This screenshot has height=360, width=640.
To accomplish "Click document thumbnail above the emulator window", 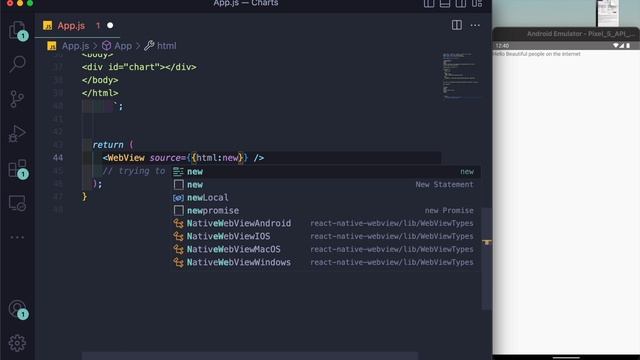I will point(608,13).
